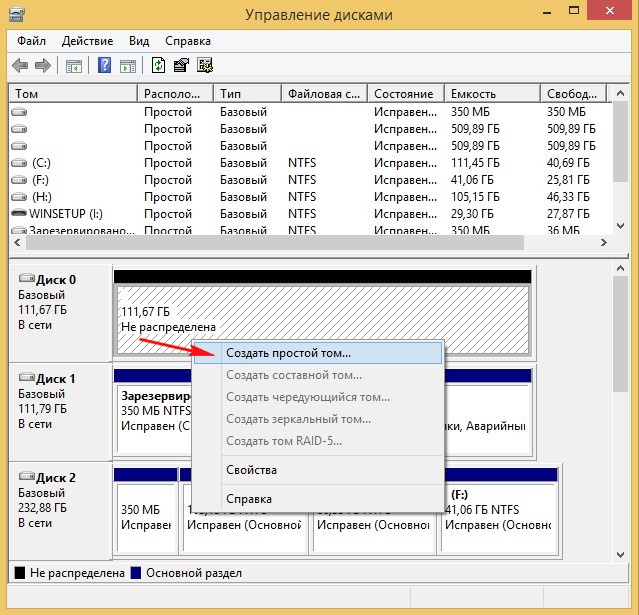Image resolution: width=639 pixels, height=615 pixels.
Task: Click 'Справка' in the context menu
Action: coord(248,498)
